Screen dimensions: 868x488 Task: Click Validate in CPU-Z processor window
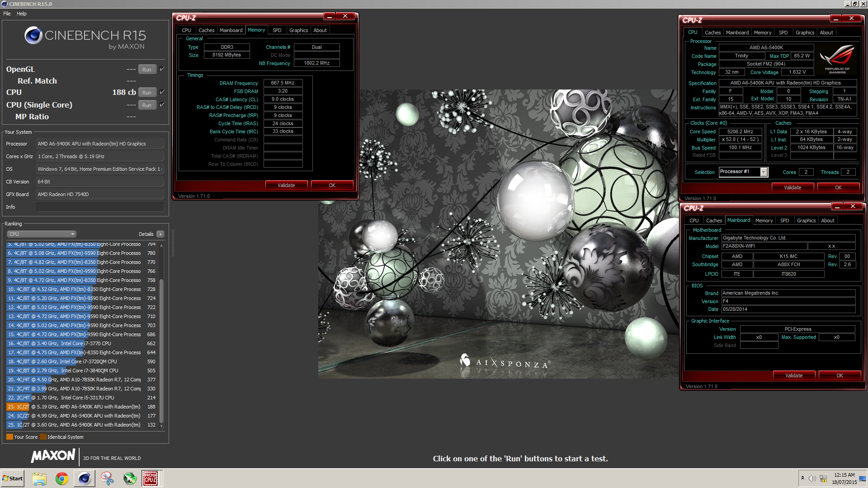793,188
